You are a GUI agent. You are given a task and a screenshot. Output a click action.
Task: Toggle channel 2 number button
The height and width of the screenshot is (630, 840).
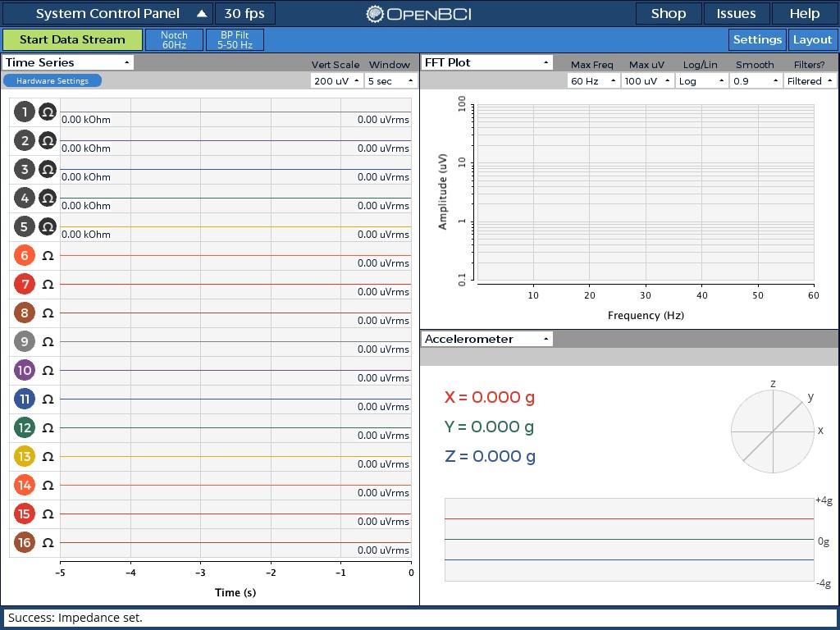pos(24,141)
